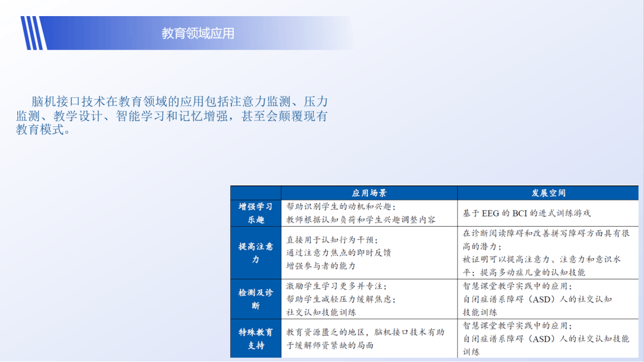Click the slide title 教育领域应用
The height and width of the screenshot is (362, 644).
197,33
